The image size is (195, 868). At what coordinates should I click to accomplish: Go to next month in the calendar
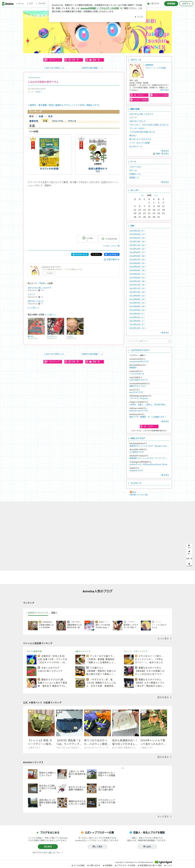[x=156, y=195]
